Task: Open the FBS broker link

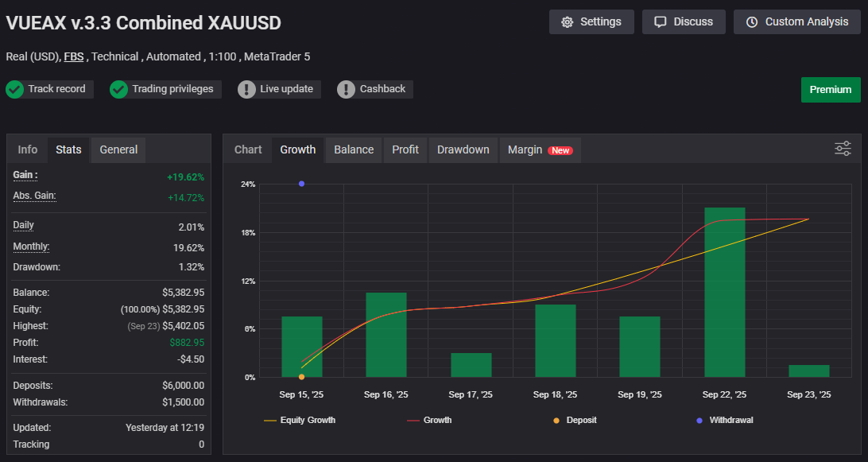Action: pos(73,56)
